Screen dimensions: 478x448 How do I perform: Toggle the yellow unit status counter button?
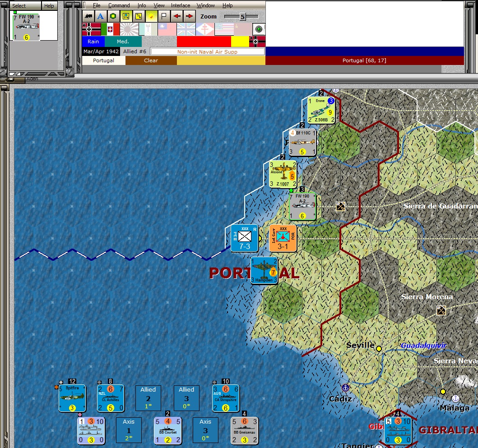coord(139,16)
